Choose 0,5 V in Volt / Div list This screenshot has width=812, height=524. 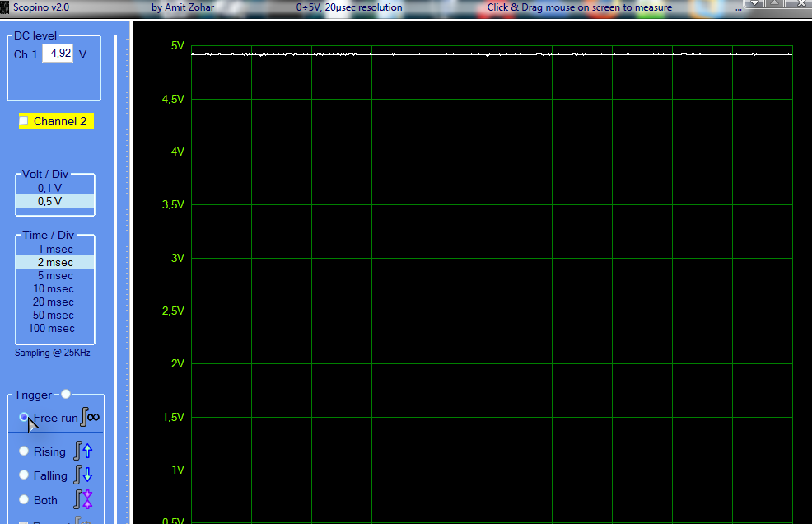[x=49, y=201]
